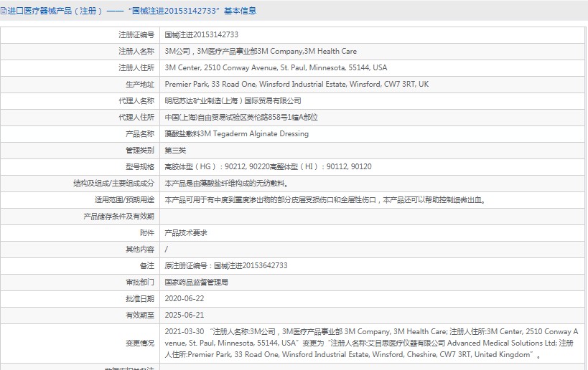This screenshot has height=370, width=588.
Task: Select expiry date 2025-06-21
Action: (185, 315)
